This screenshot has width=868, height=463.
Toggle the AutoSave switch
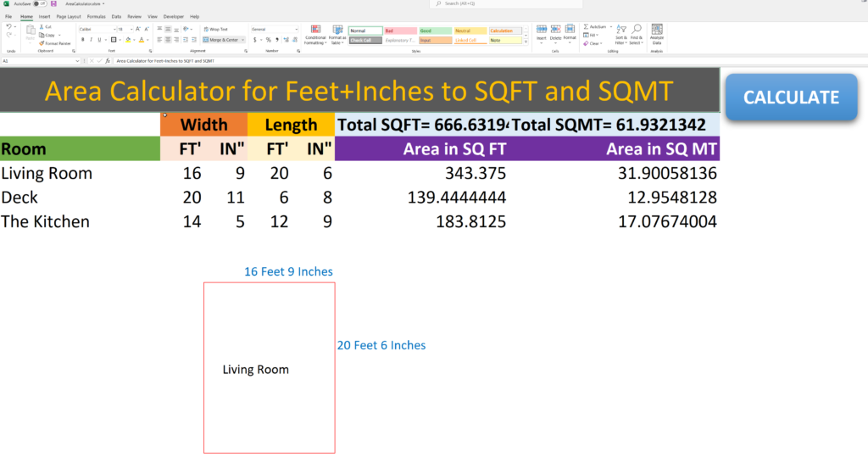coord(40,4)
